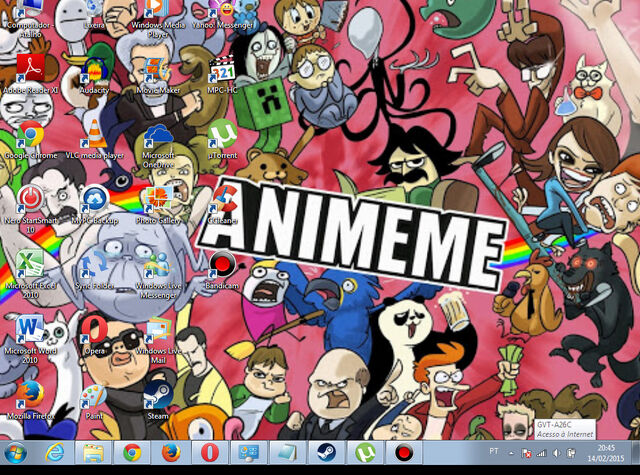This screenshot has height=475, width=640.
Task: Launch Movie Maker from the desktop
Action: [x=158, y=76]
